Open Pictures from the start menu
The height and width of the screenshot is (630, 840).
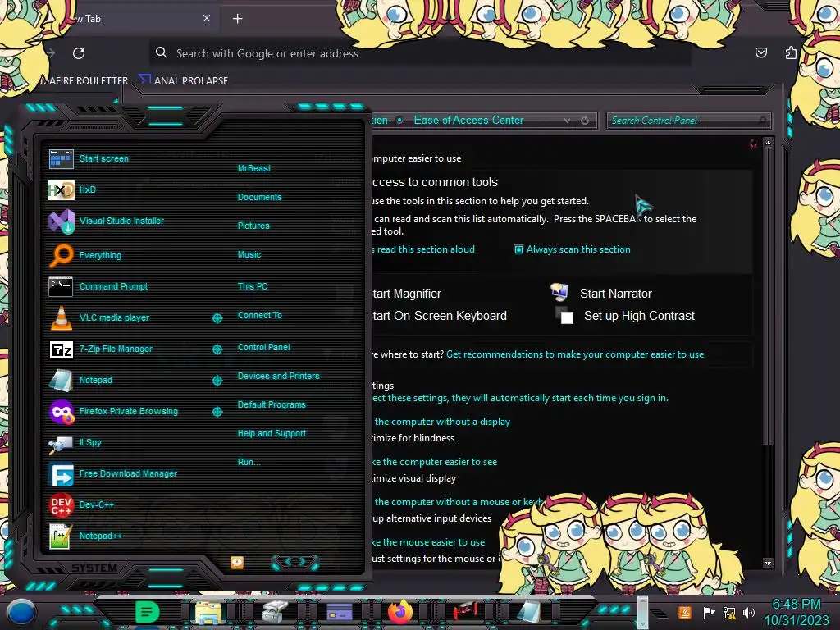coord(253,226)
